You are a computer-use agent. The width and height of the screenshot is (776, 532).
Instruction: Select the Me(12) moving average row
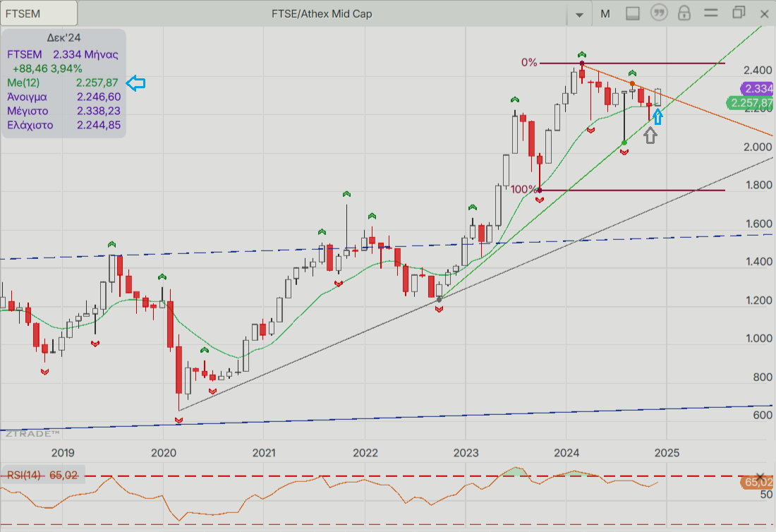pyautogui.click(x=63, y=83)
